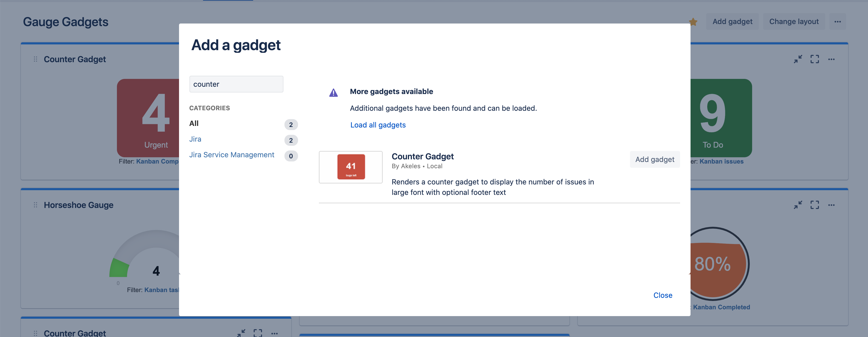Screen dimensions: 868x337
Task: Open the dashboard ellipsis options menu
Action: pyautogui.click(x=838, y=21)
